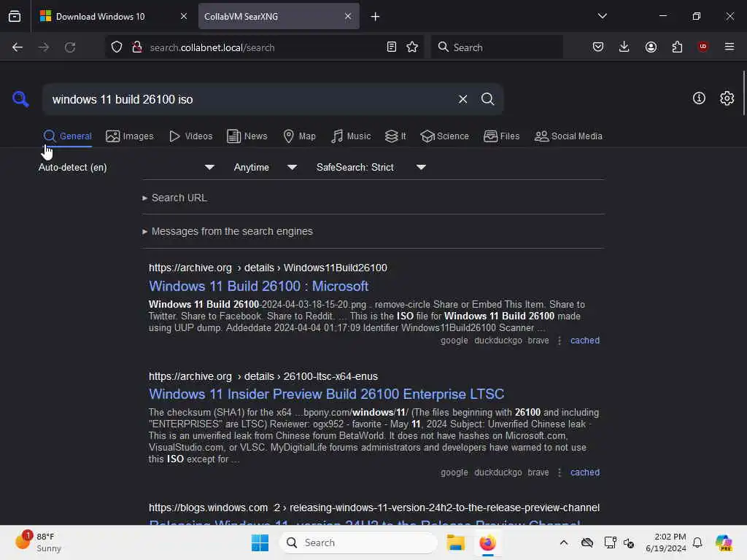Go back to previous page
747x560 pixels.
(18, 47)
